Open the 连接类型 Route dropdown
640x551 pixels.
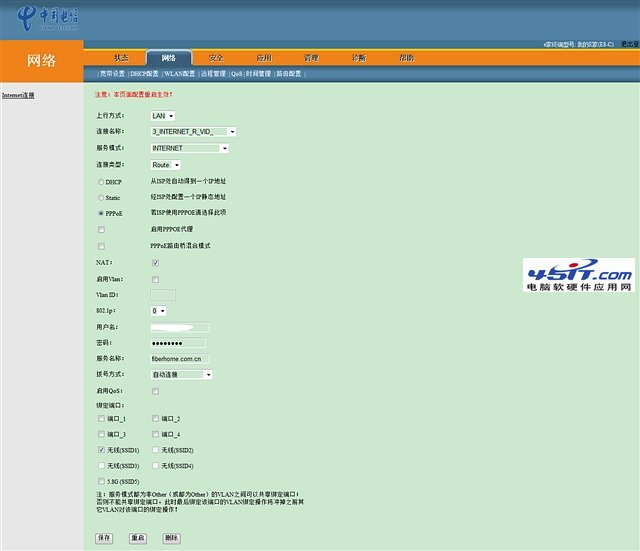(x=166, y=165)
